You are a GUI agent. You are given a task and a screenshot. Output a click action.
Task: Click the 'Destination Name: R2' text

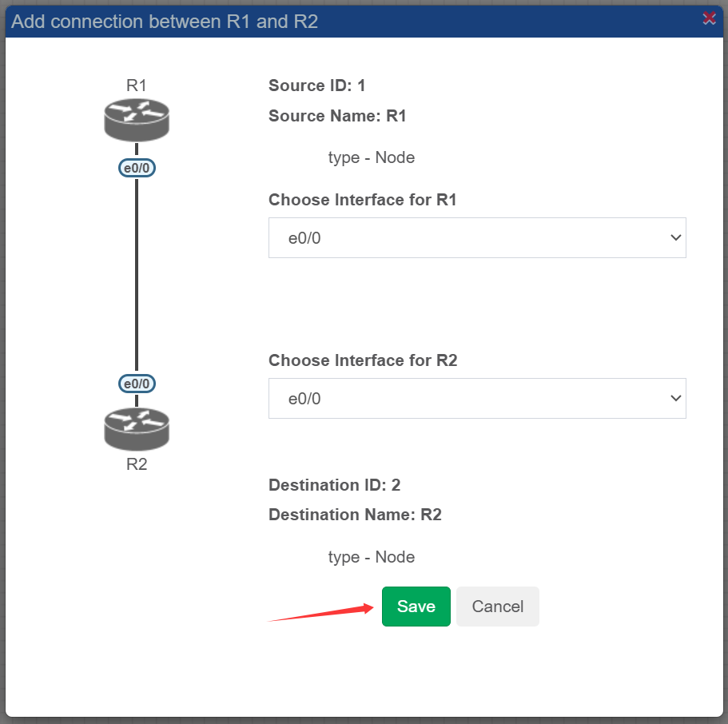pyautogui.click(x=355, y=515)
